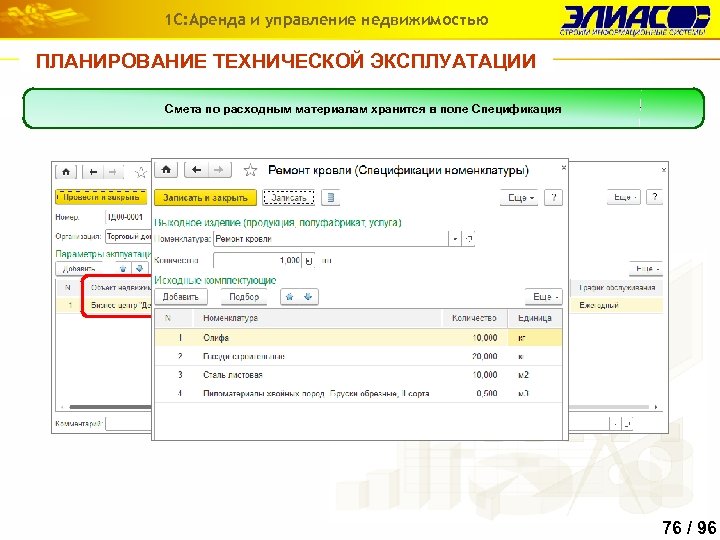Click Провести и закрыть in background window
The height and width of the screenshot is (540, 720).
(x=101, y=197)
